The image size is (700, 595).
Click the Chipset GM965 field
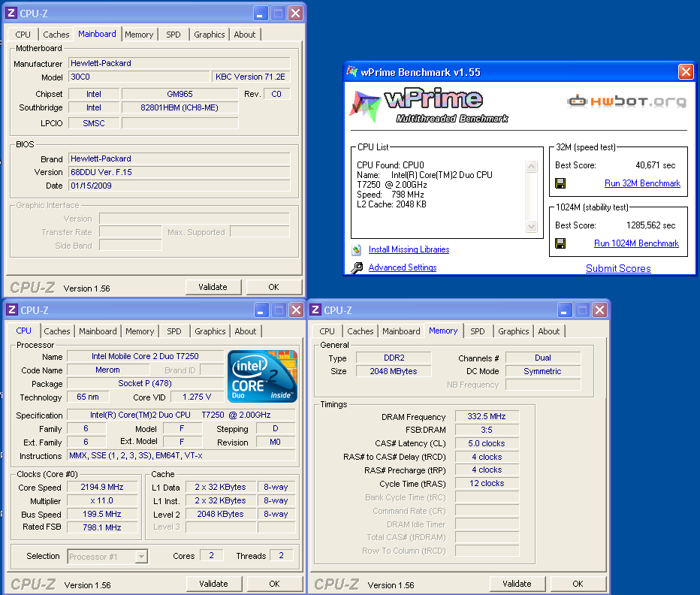180,94
